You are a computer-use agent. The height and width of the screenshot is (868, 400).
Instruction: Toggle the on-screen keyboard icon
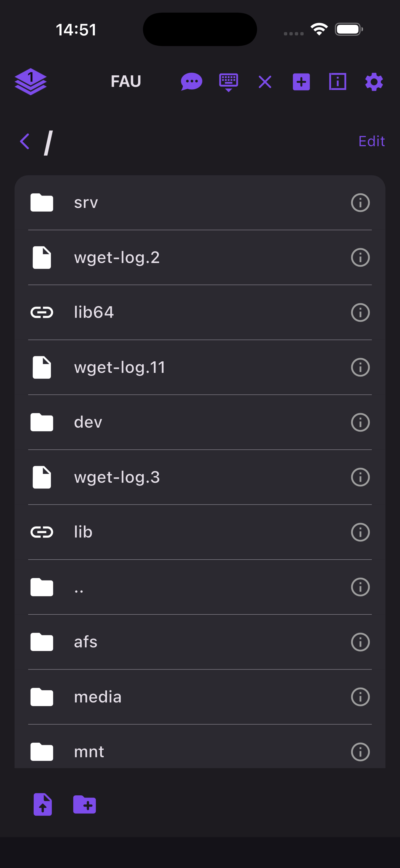click(x=228, y=81)
